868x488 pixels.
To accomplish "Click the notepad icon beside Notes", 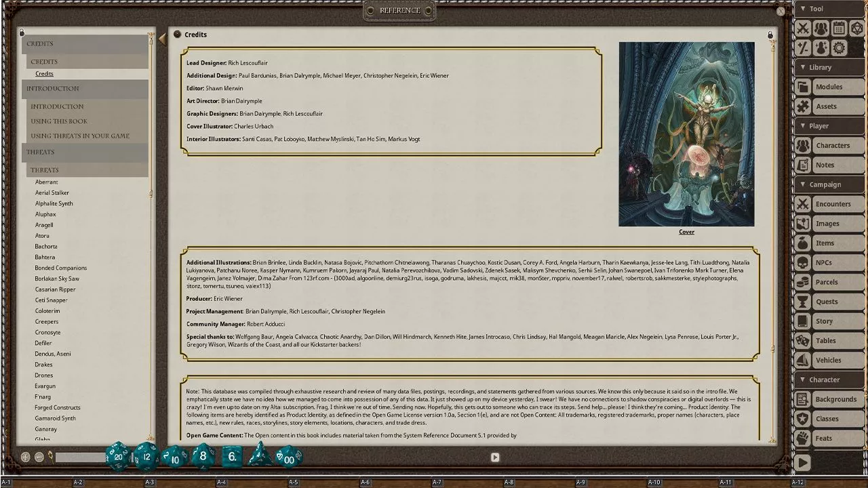I will 803,165.
